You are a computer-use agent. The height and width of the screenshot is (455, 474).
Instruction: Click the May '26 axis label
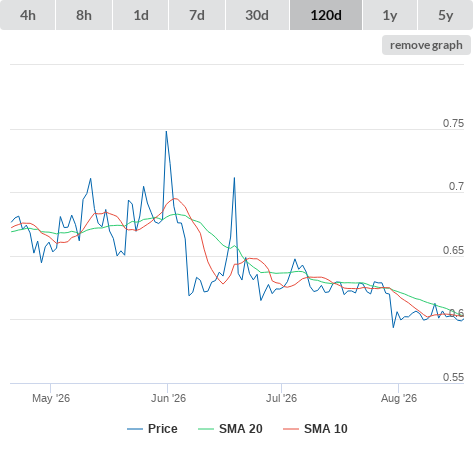[51, 398]
